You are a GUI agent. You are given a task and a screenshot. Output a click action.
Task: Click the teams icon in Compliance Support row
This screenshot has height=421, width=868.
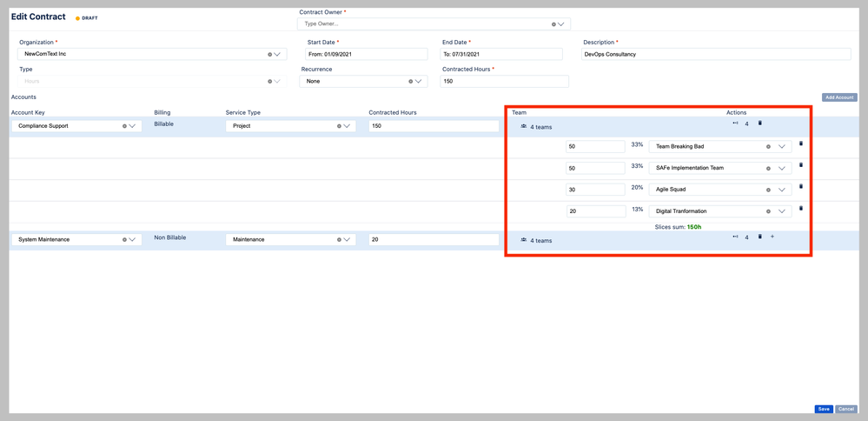click(524, 127)
